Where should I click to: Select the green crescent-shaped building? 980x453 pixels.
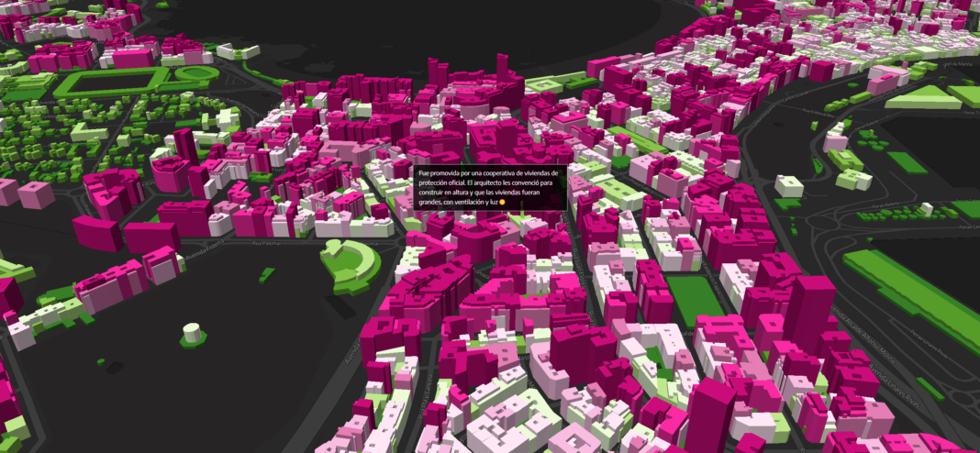coord(351,264)
